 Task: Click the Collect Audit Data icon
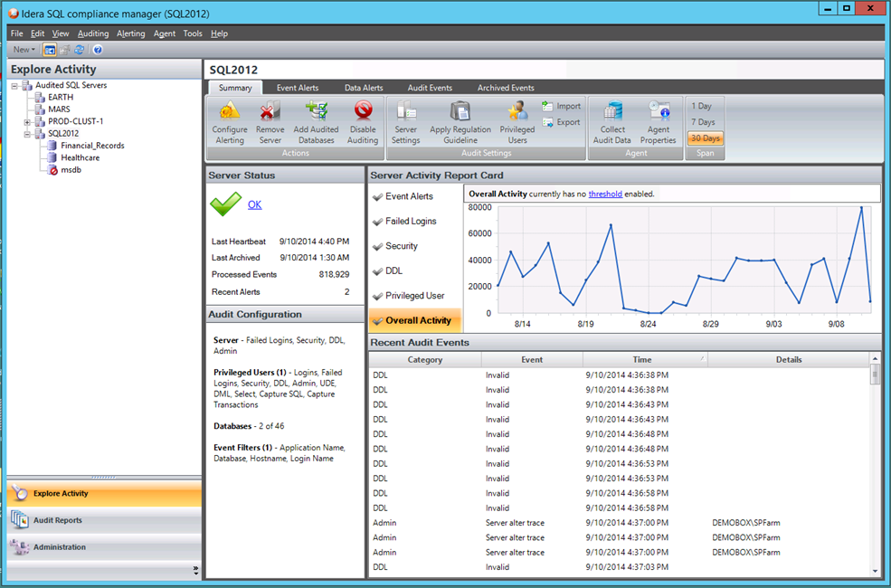click(x=613, y=112)
